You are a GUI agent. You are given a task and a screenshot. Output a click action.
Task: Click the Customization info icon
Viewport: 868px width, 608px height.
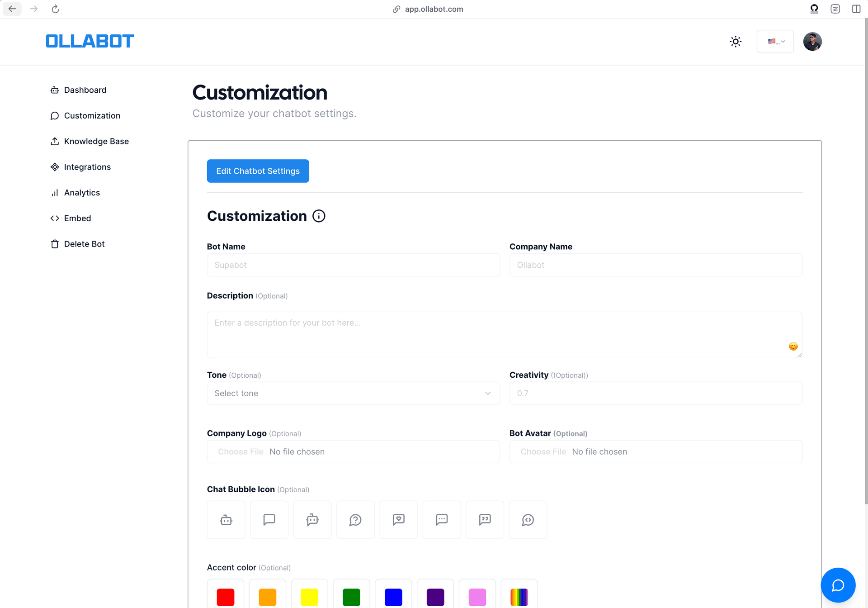(319, 216)
